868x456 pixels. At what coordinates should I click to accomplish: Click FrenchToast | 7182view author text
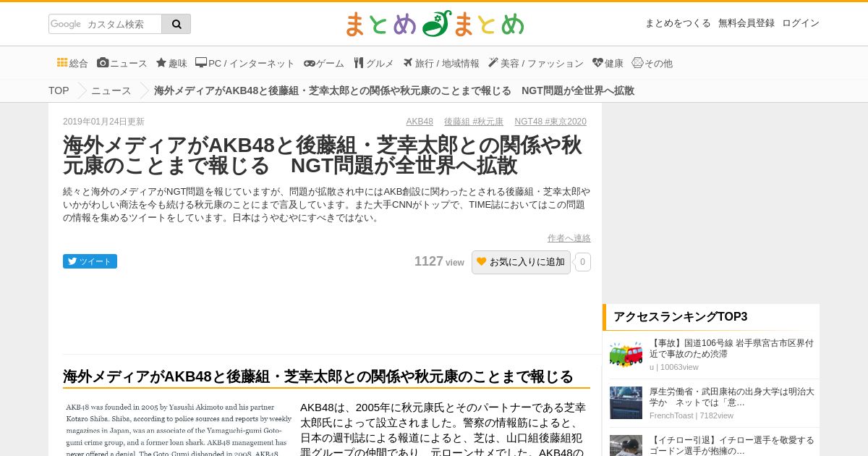point(692,415)
